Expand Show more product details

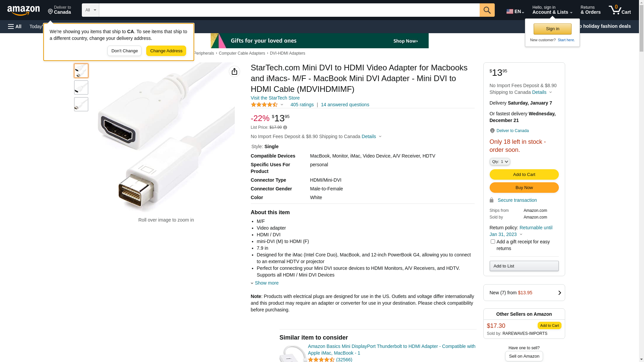266,283
